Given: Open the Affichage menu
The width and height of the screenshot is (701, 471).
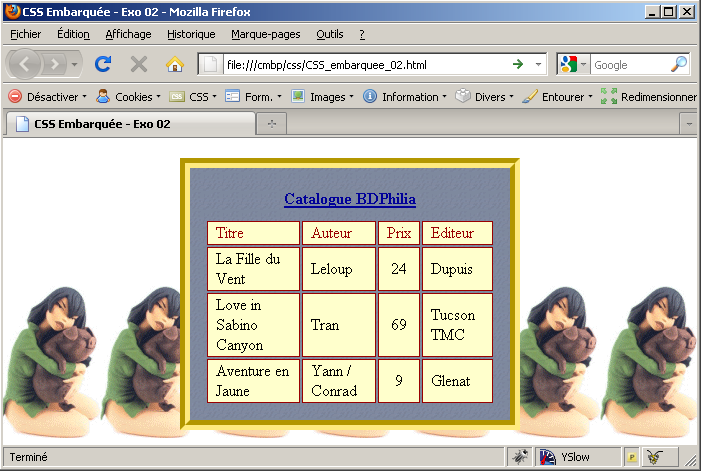Looking at the screenshot, I should 128,34.
